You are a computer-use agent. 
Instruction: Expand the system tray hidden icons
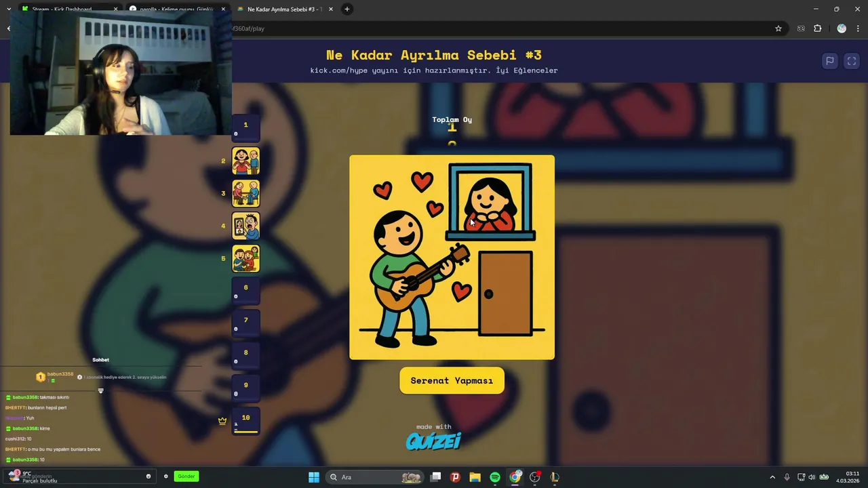point(772,477)
